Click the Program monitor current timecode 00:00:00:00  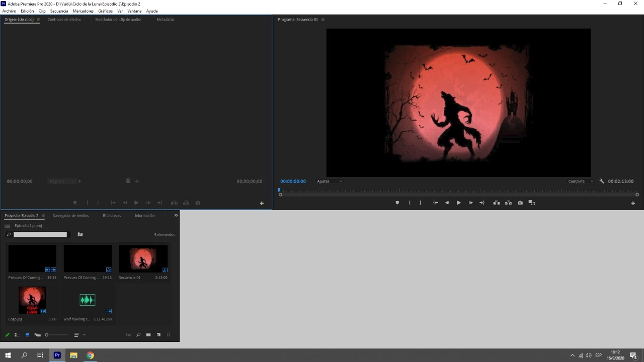(x=293, y=181)
